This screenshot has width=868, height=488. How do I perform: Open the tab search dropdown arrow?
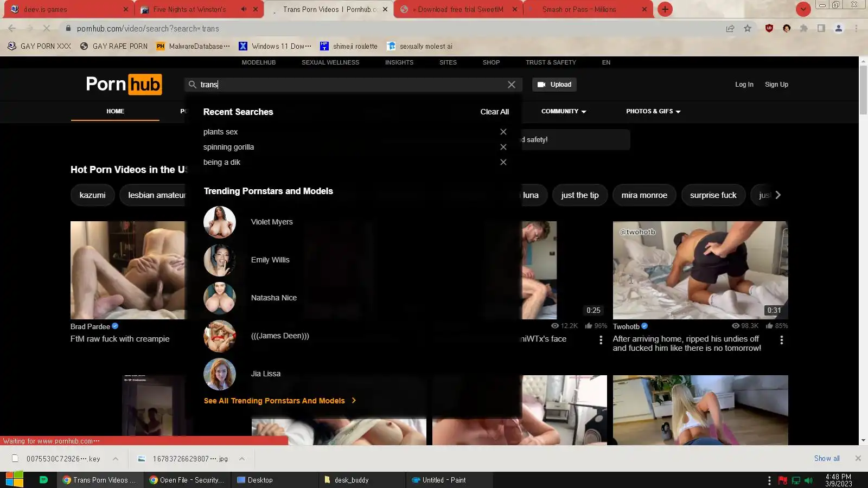click(803, 9)
